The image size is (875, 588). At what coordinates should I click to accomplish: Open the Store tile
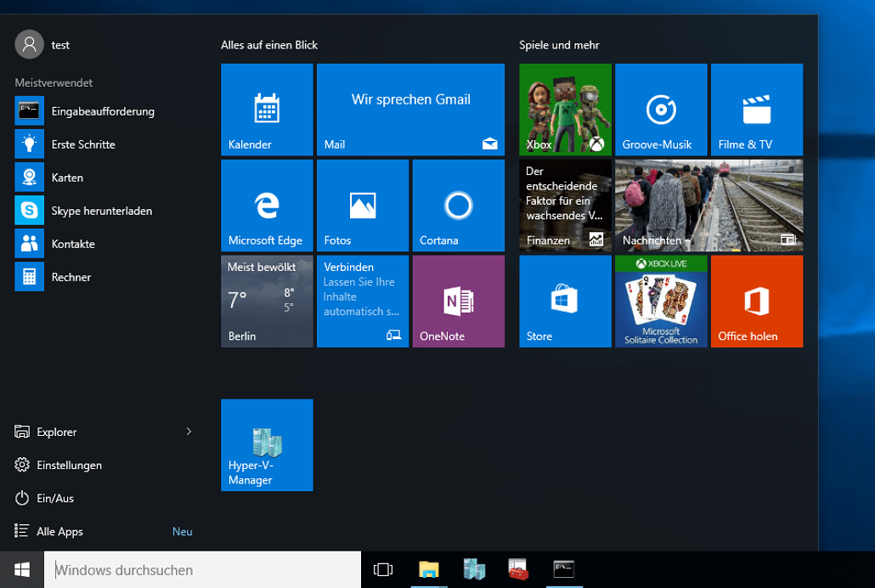click(x=565, y=302)
